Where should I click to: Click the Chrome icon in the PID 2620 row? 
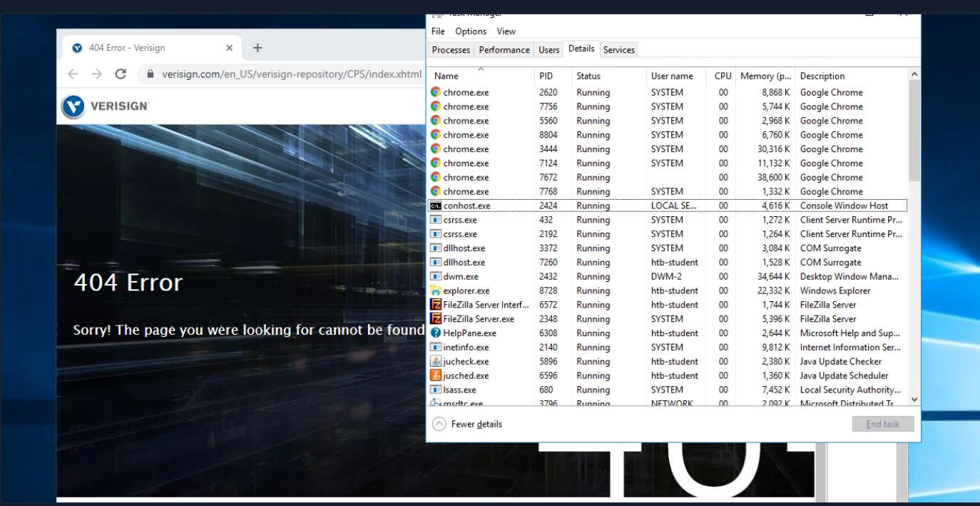(x=436, y=92)
